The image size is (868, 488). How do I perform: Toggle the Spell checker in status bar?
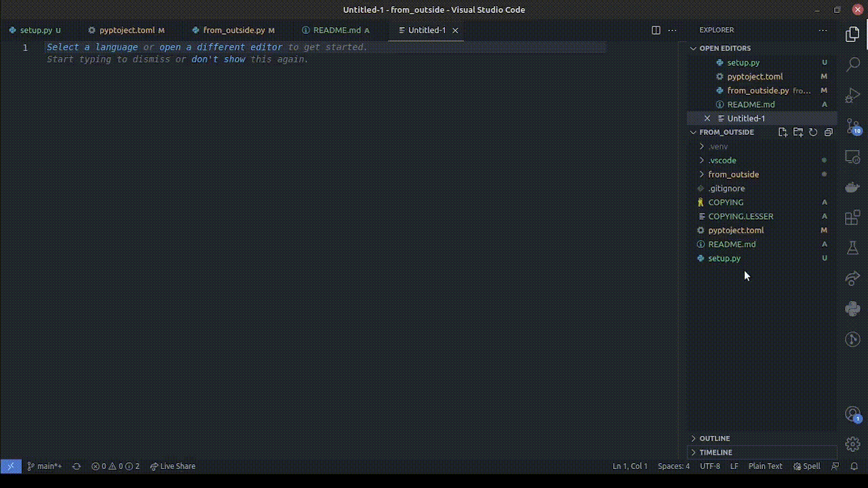[x=806, y=466]
